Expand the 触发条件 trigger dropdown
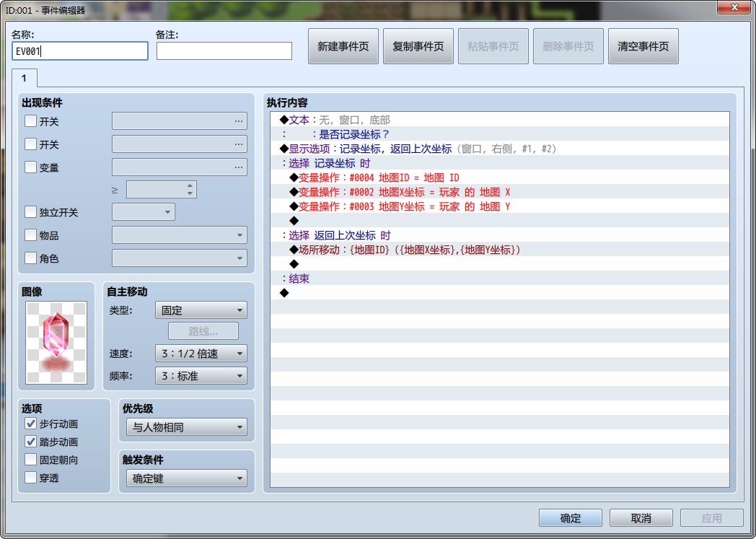The image size is (756, 539). pyautogui.click(x=187, y=478)
